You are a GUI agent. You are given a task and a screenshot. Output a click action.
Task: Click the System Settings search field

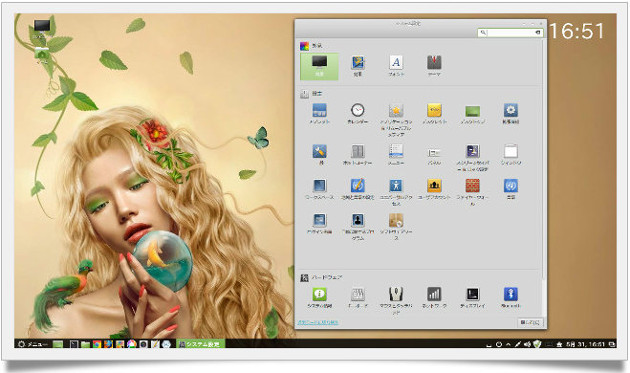click(x=510, y=33)
